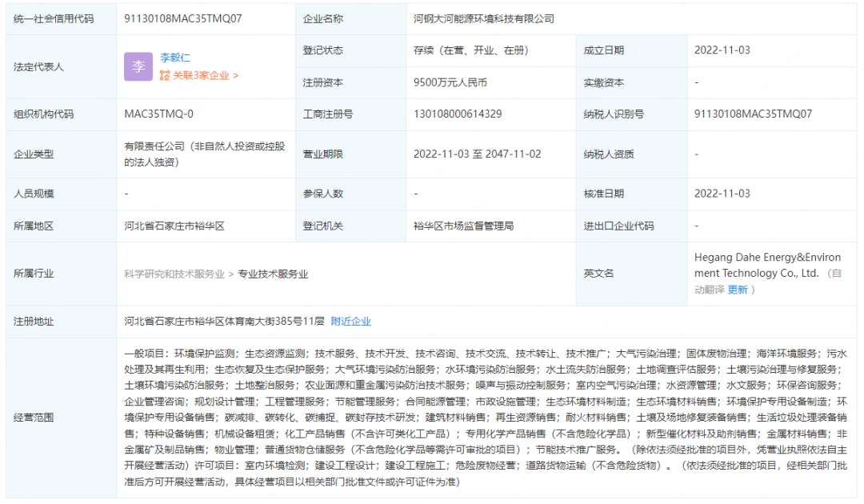Image resolution: width=864 pixels, height=504 pixels.
Task: Click the 企业名称 label cell
Action: point(351,18)
